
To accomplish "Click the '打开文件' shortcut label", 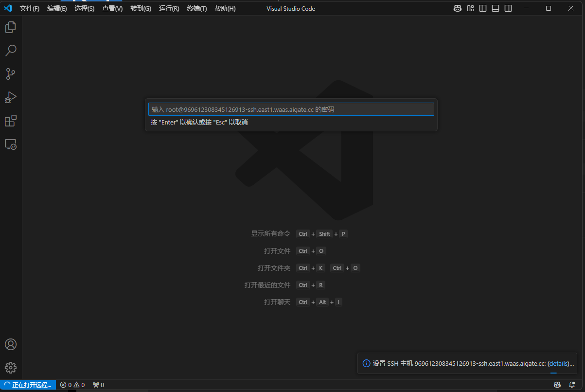I will (277, 251).
